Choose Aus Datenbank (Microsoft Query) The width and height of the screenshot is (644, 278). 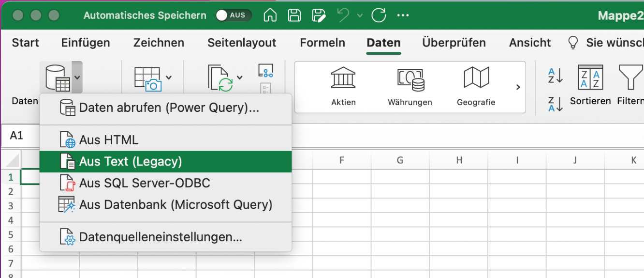(x=166, y=204)
